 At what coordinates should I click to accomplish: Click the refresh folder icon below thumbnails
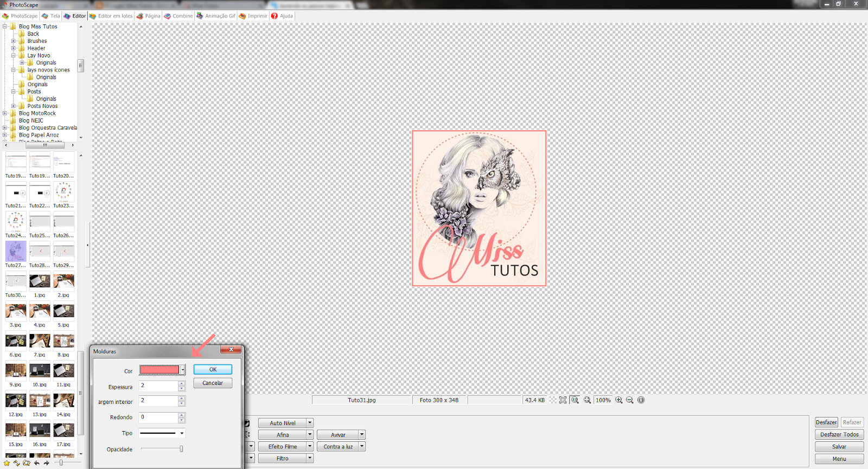coord(16,463)
